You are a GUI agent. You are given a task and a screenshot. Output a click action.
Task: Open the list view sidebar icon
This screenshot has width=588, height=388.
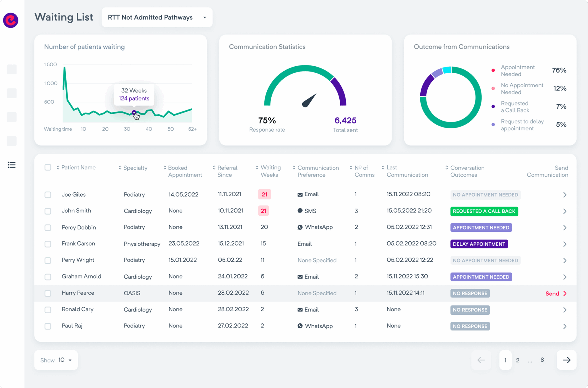[11, 165]
